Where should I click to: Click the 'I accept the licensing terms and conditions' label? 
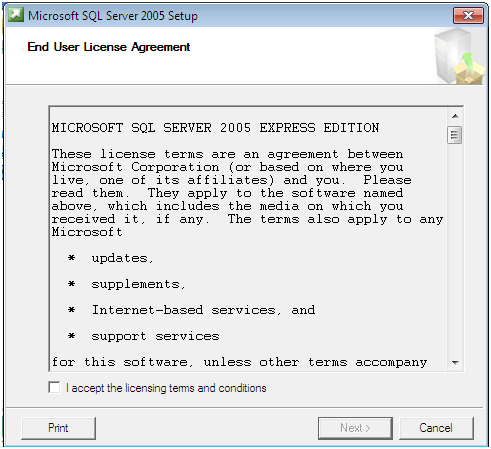166,388
